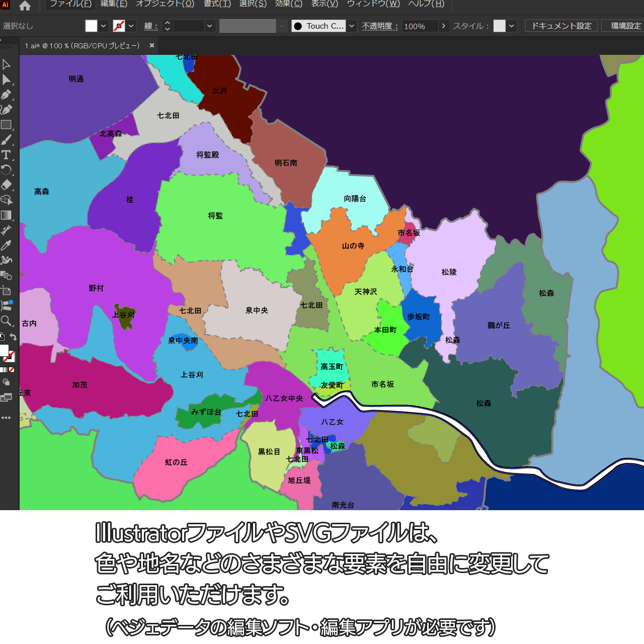Image resolution: width=644 pixels, height=644 pixels.
Task: Select the Pen tool
Action: click(6, 95)
